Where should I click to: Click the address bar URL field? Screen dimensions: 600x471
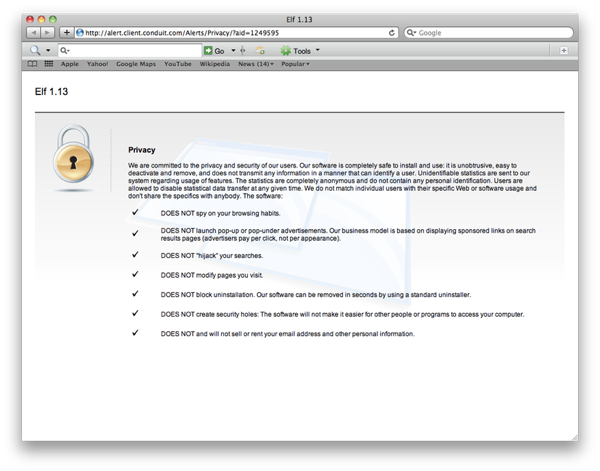tap(235, 33)
